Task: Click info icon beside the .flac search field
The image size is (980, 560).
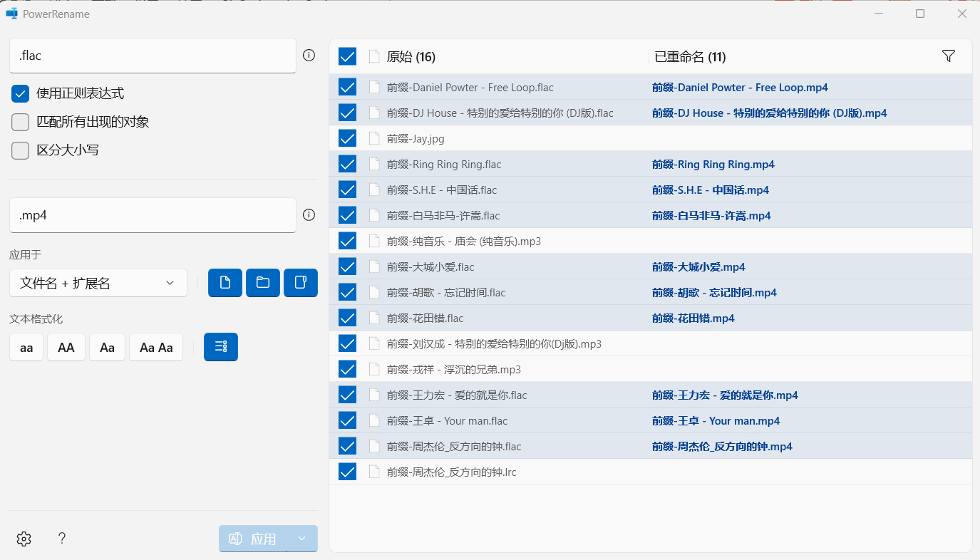Action: (309, 56)
